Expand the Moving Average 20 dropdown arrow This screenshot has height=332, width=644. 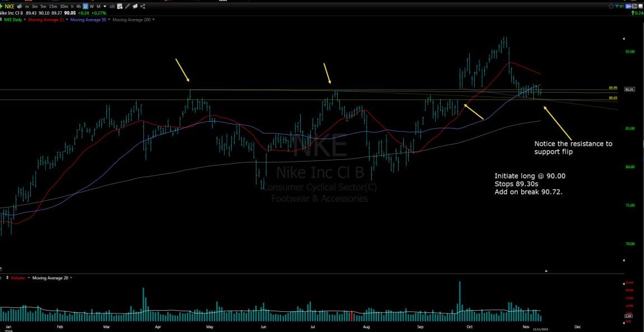[71, 278]
